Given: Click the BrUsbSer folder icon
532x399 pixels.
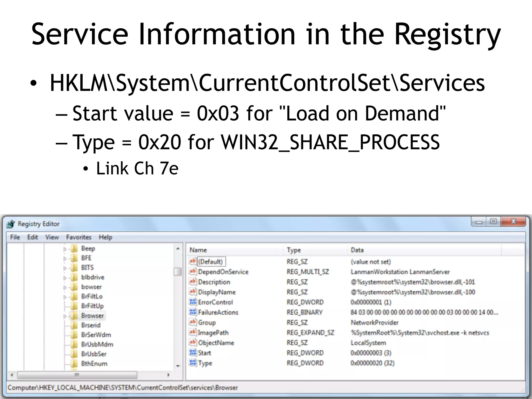Looking at the screenshot, I should click(74, 354).
